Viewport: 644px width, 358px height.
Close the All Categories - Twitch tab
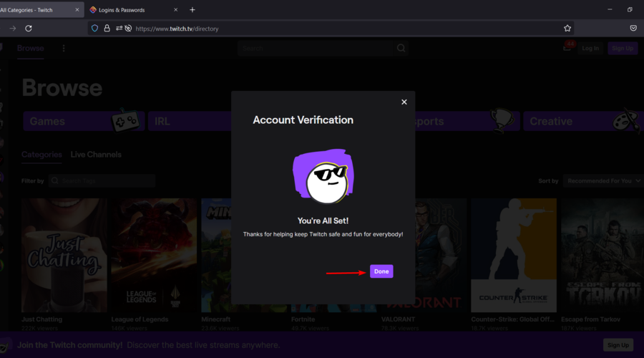pyautogui.click(x=77, y=10)
